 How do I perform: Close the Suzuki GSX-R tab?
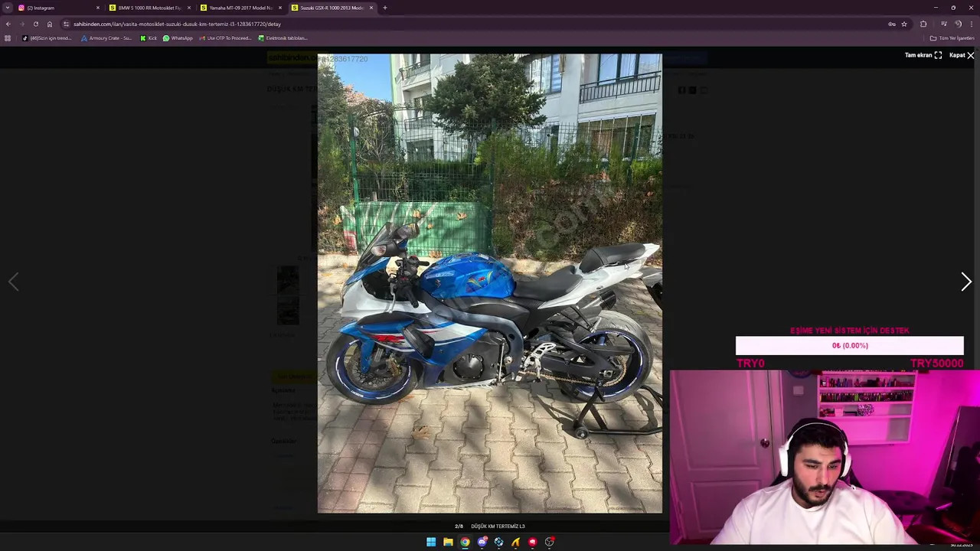[x=371, y=8]
